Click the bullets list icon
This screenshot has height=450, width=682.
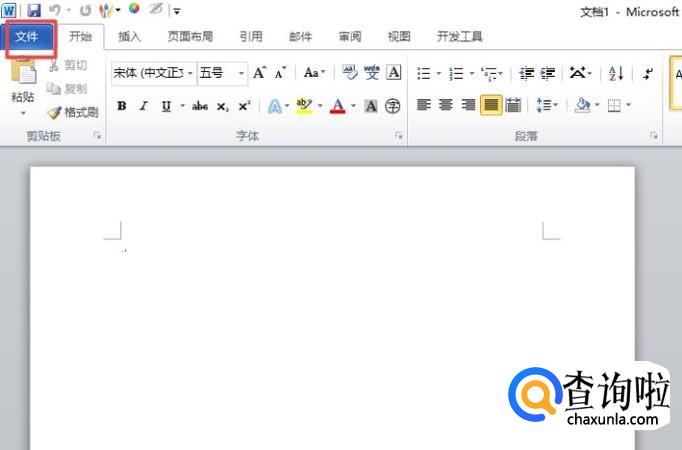pyautogui.click(x=424, y=73)
